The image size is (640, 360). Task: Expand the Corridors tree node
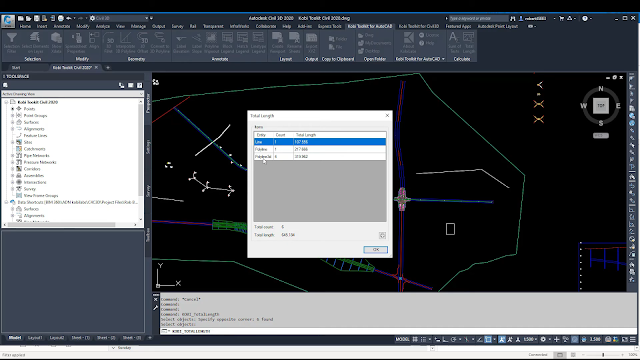(x=13, y=169)
